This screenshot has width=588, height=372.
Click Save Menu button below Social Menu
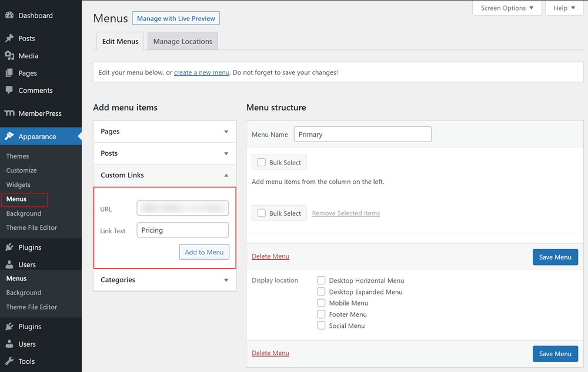[556, 354]
